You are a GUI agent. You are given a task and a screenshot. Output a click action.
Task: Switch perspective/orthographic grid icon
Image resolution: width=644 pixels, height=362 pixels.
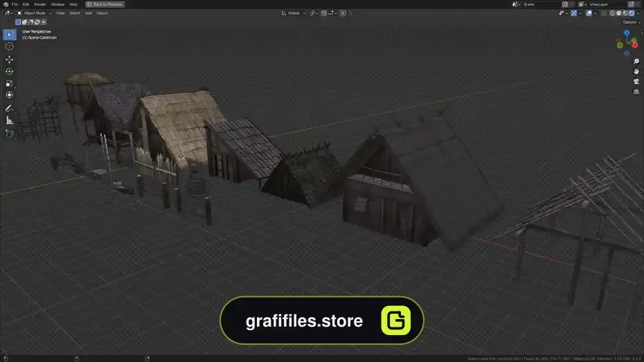[636, 91]
